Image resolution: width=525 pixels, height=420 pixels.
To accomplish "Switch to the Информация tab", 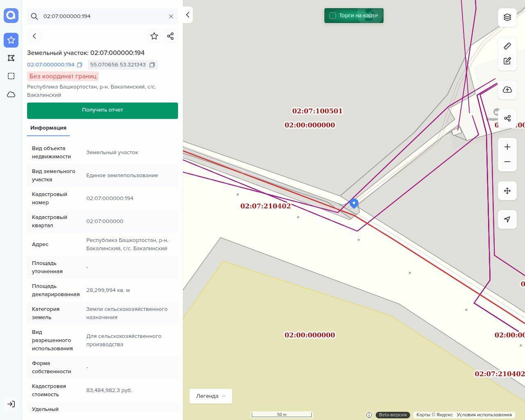I will point(48,128).
